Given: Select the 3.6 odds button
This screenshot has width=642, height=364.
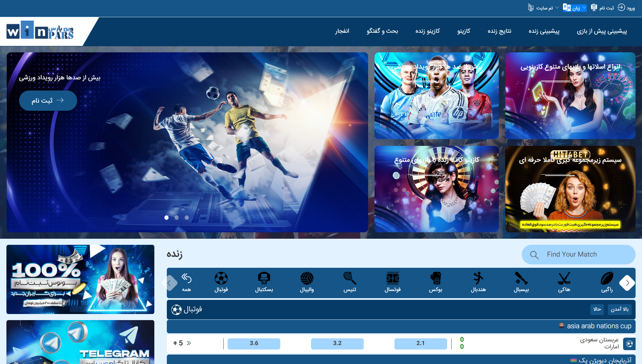Looking at the screenshot, I should pyautogui.click(x=254, y=343).
